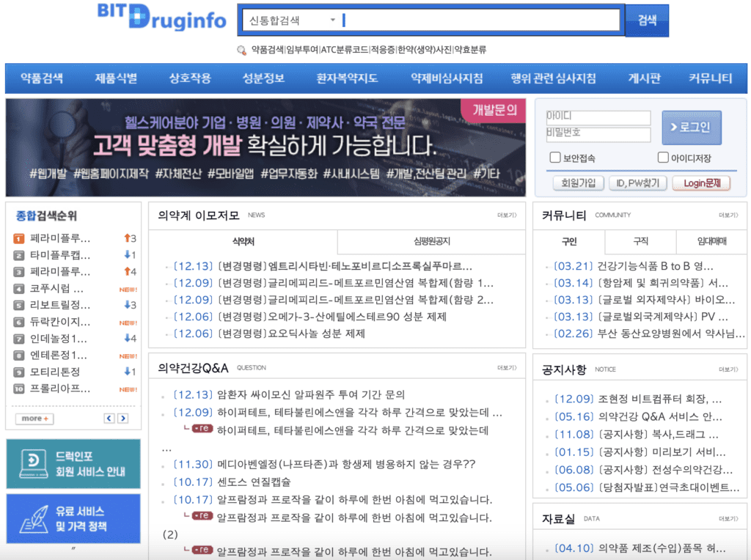Open the 드럭인포 회원 서비스 안내 banner

(73, 464)
